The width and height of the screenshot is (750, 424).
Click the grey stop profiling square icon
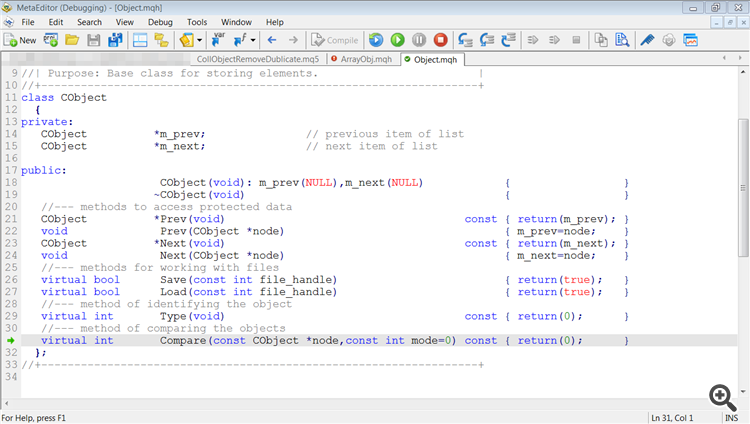576,40
